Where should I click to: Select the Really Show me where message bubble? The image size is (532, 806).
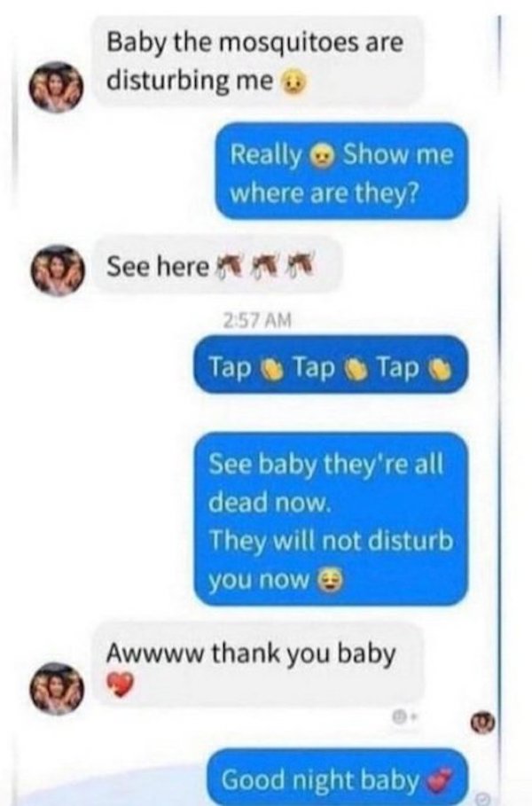(342, 171)
